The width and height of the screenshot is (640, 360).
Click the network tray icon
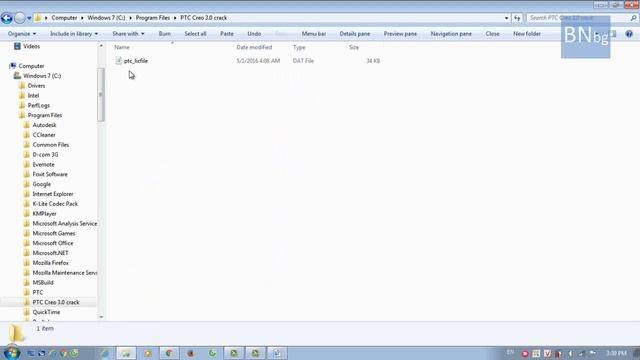tap(581, 353)
